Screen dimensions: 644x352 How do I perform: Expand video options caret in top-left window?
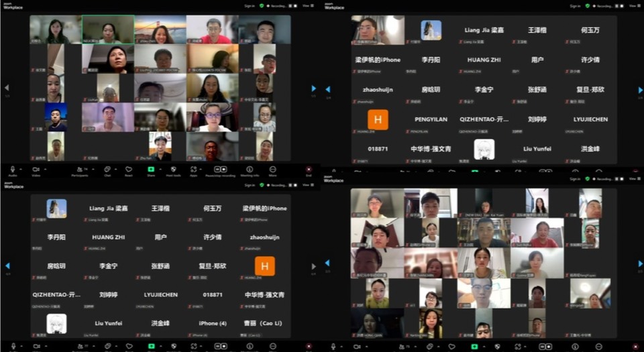tap(46, 168)
